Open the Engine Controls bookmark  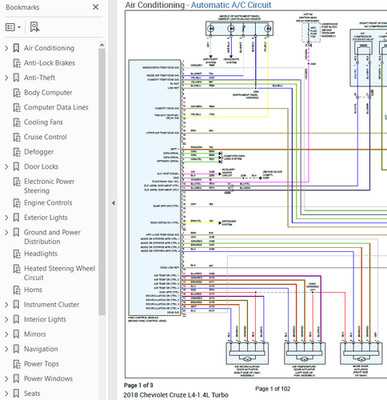(x=48, y=203)
